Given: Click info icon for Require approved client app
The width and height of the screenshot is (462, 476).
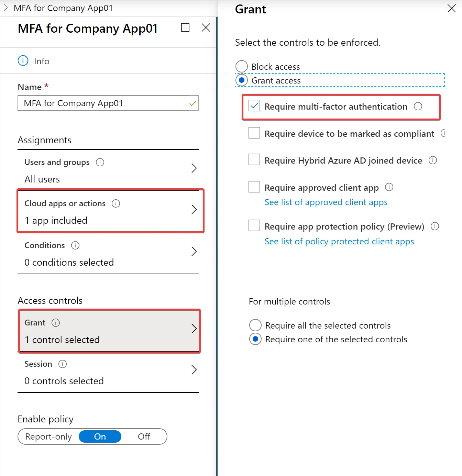Looking at the screenshot, I should (389, 187).
